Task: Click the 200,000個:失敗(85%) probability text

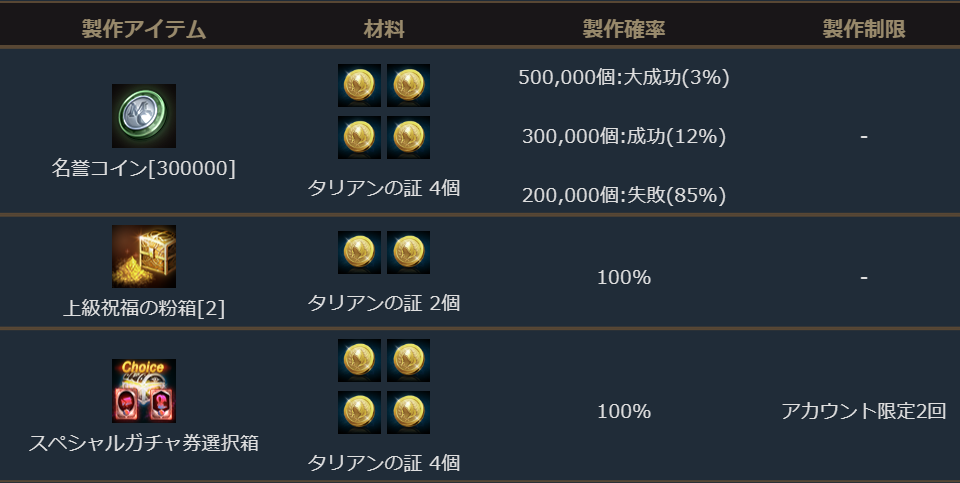Action: 624,195
